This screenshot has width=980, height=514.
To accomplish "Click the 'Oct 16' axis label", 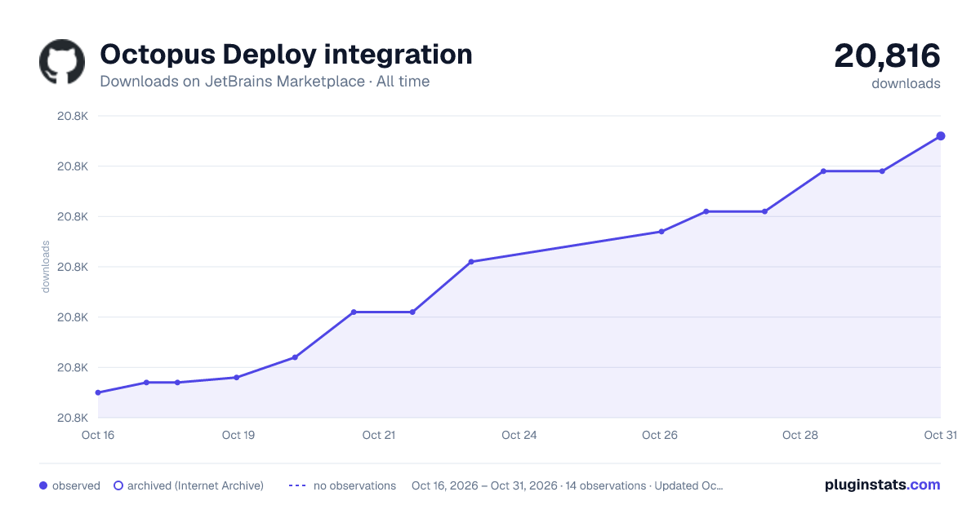I will [98, 435].
